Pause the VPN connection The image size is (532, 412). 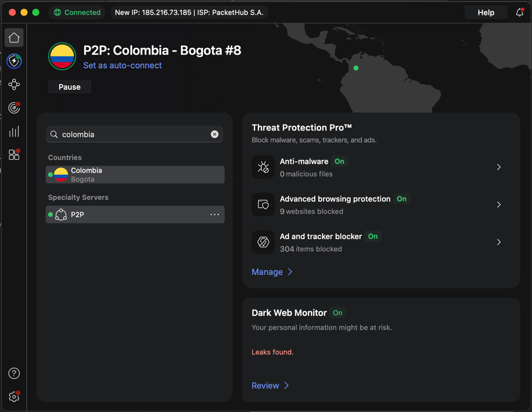[x=70, y=87]
